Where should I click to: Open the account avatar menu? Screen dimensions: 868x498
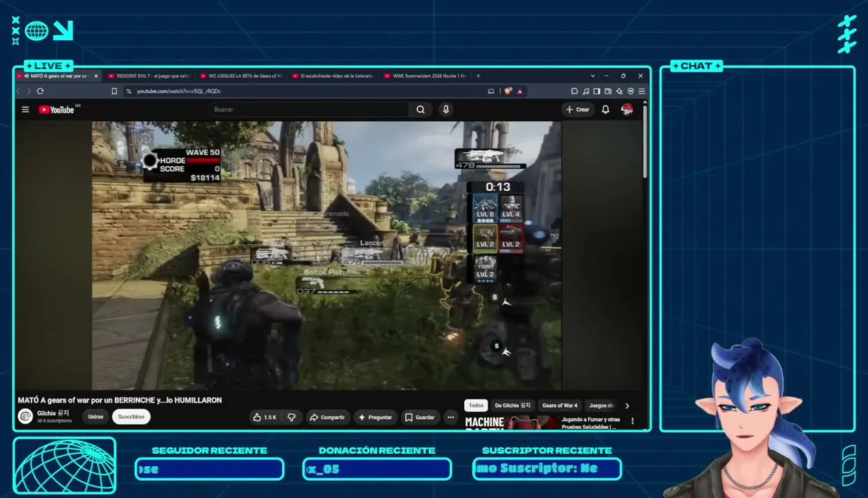(627, 109)
